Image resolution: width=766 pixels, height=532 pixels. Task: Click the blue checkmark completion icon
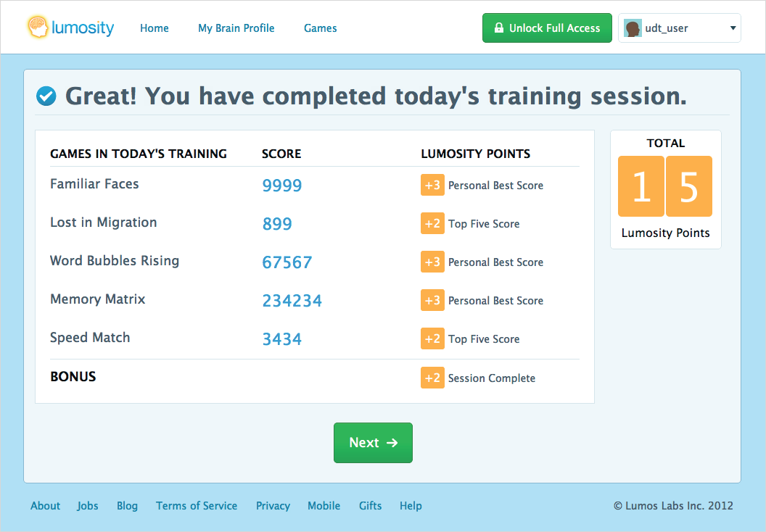(x=46, y=96)
